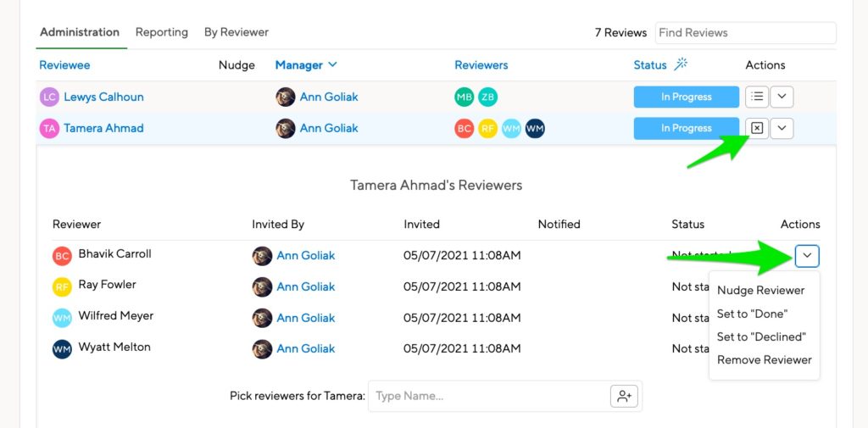The image size is (868, 428).
Task: Click "Pick reviewers for Tamera:" label
Action: [x=298, y=396]
